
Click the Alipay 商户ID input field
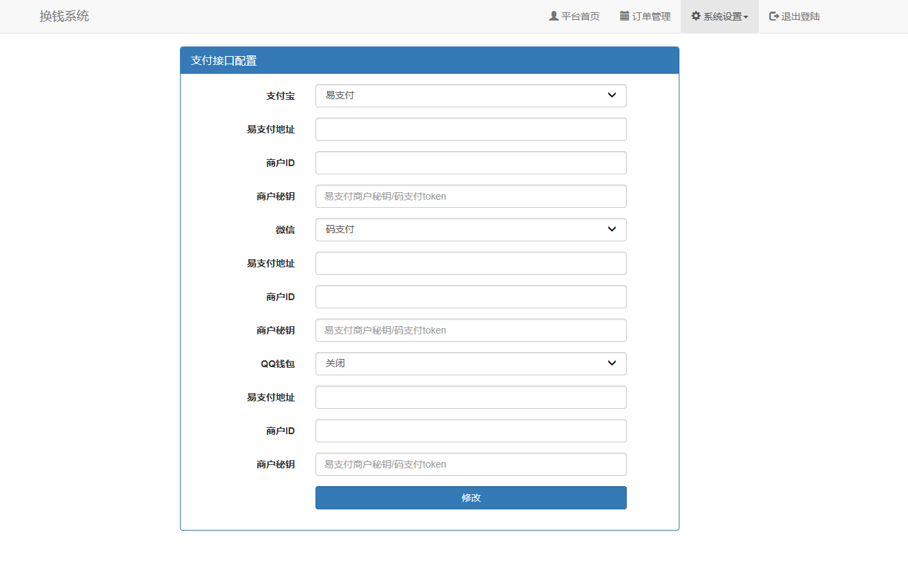point(470,163)
